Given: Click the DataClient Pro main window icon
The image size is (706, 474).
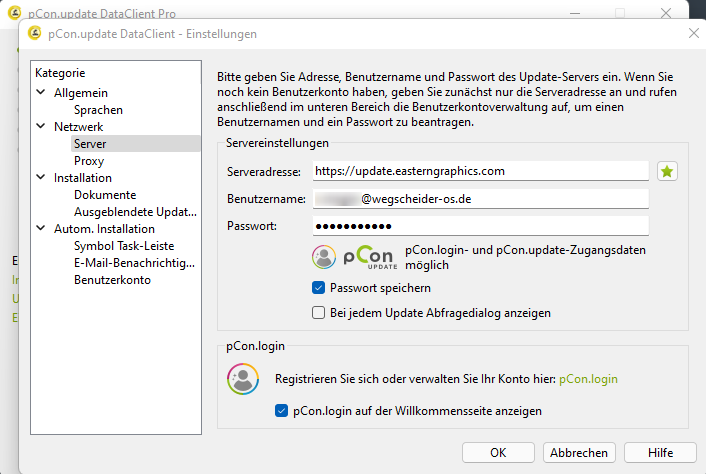Looking at the screenshot, I should coord(15,13).
